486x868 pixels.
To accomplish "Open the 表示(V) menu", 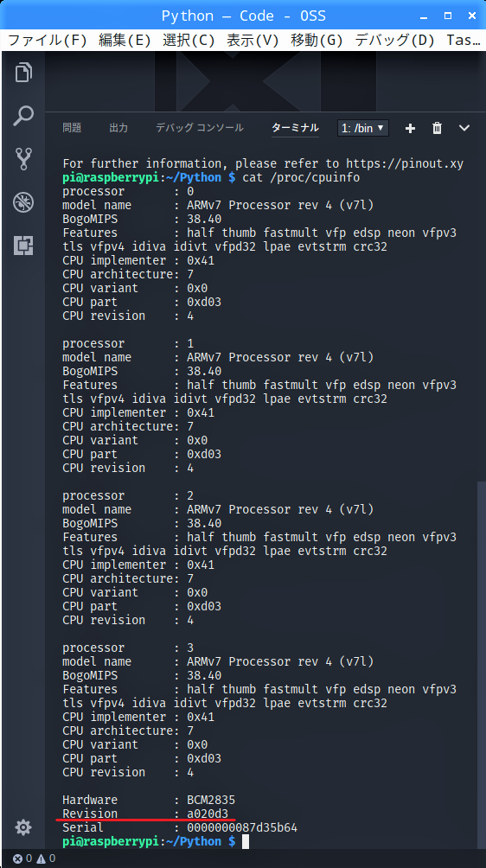I will point(253,40).
